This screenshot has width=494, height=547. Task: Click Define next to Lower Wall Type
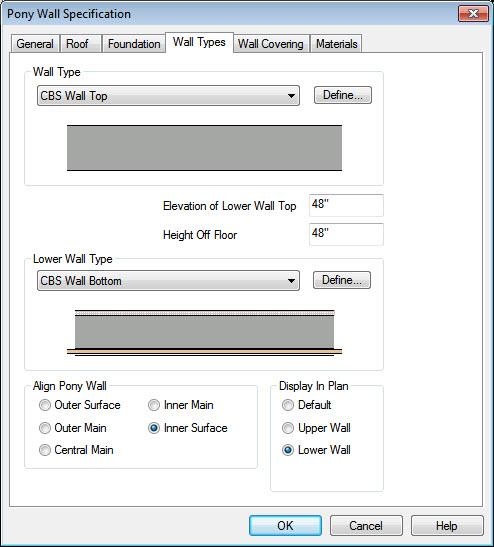(x=342, y=280)
